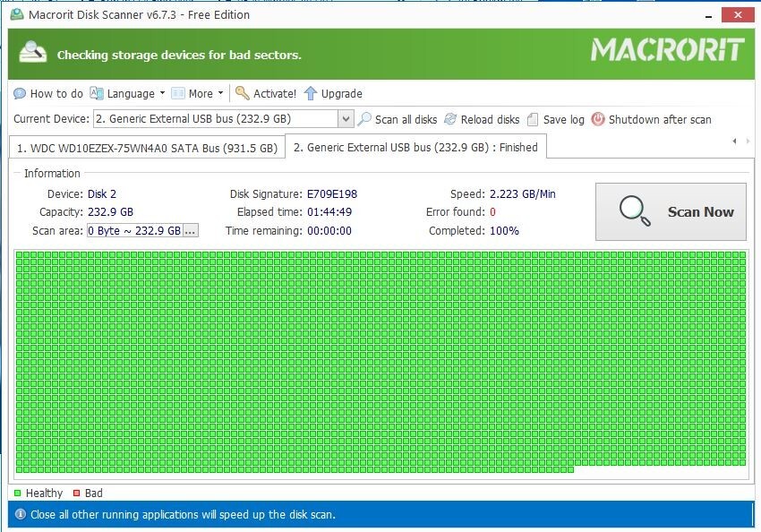Click the red Bad legend swatch
761x532 pixels.
click(76, 493)
